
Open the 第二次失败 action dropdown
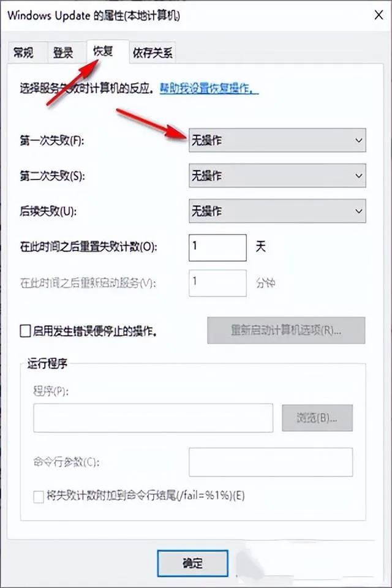[277, 176]
